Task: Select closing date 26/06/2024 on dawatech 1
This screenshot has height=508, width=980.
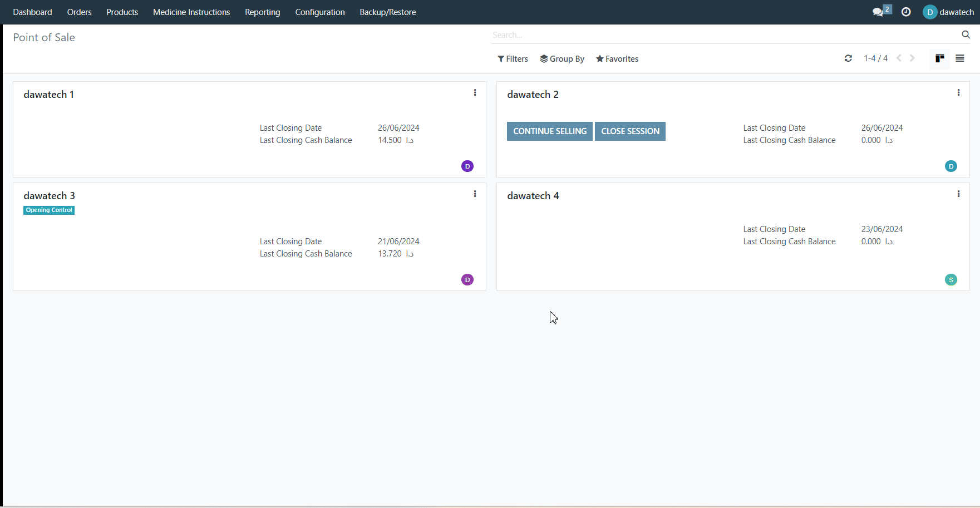Action: (x=398, y=128)
